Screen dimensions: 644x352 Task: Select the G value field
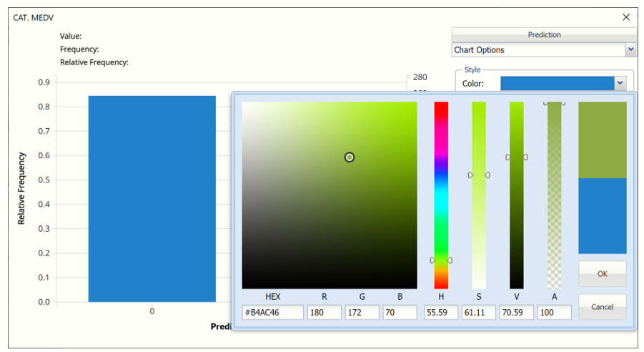click(363, 313)
